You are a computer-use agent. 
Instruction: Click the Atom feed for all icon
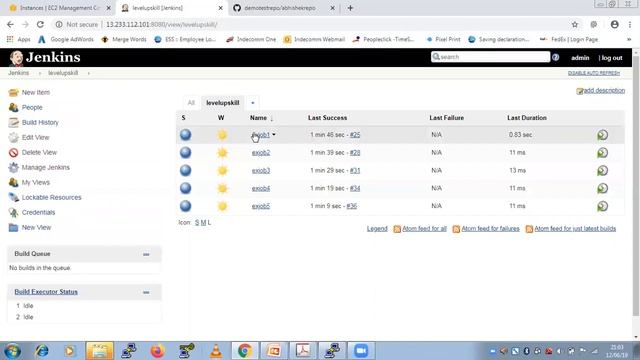(x=397, y=229)
